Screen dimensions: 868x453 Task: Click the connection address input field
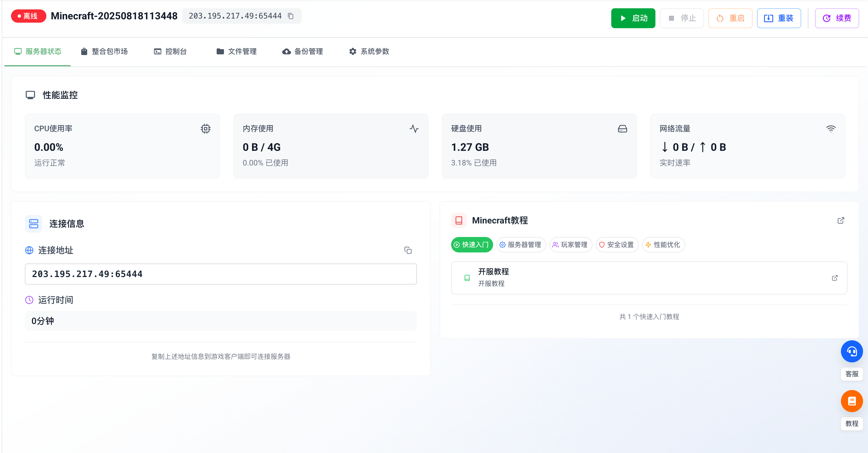[x=221, y=274]
